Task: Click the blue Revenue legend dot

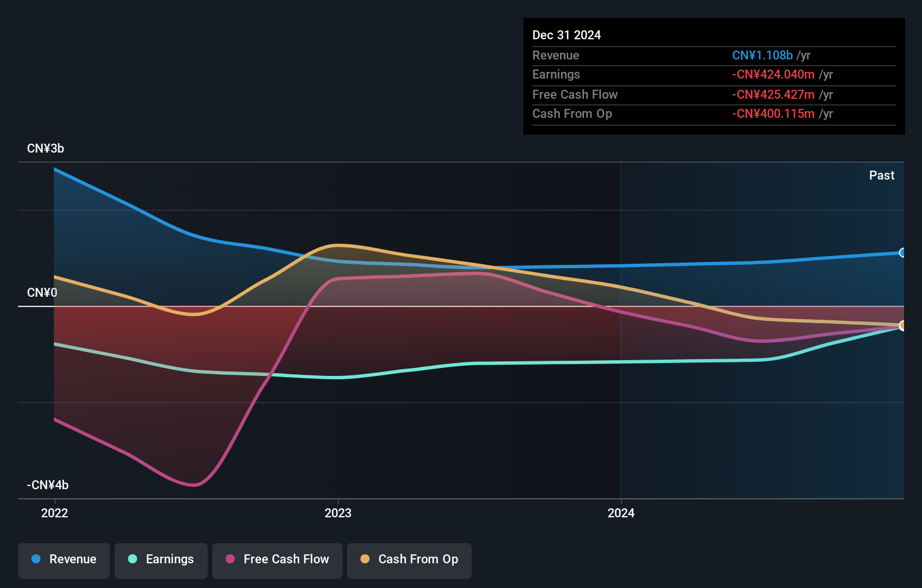Action: pos(36,559)
